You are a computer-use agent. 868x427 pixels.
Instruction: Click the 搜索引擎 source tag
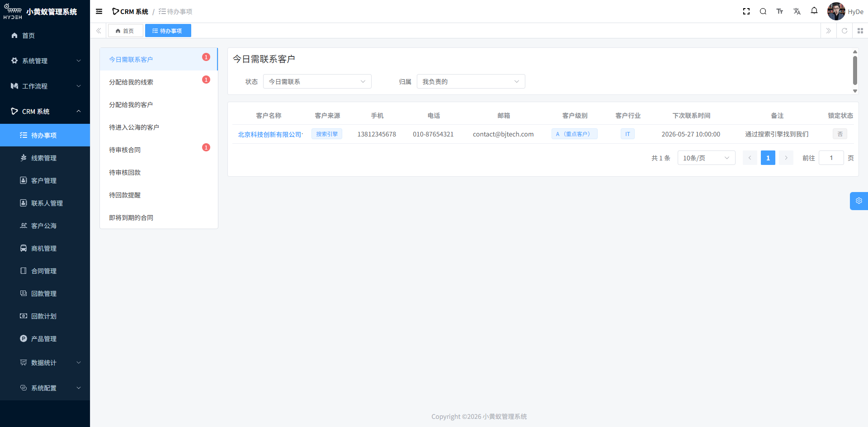click(327, 134)
